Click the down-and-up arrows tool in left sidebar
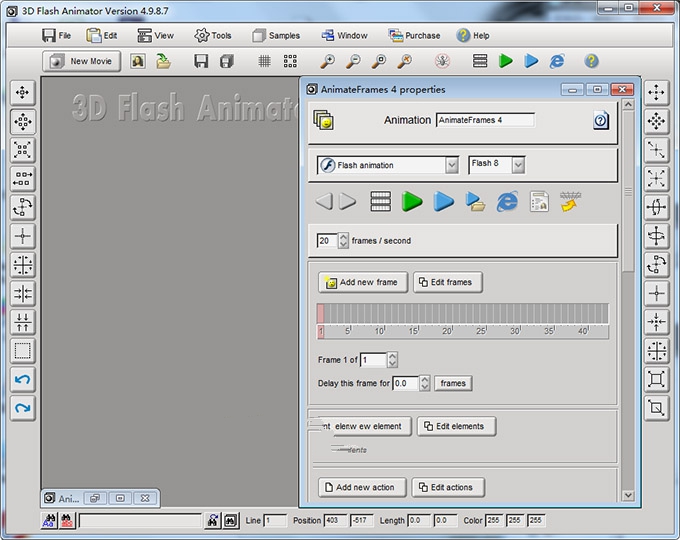 [23, 322]
